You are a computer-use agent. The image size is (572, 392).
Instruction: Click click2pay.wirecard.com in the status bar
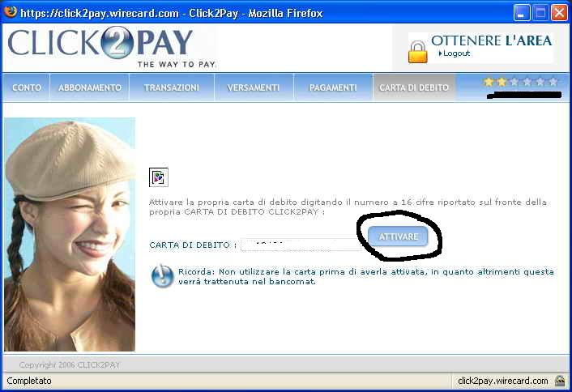pos(502,381)
